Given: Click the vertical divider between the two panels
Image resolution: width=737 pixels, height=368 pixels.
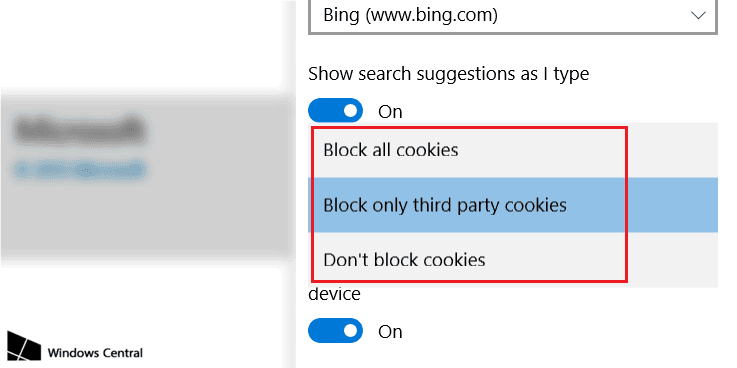Looking at the screenshot, I should pyautogui.click(x=289, y=184).
